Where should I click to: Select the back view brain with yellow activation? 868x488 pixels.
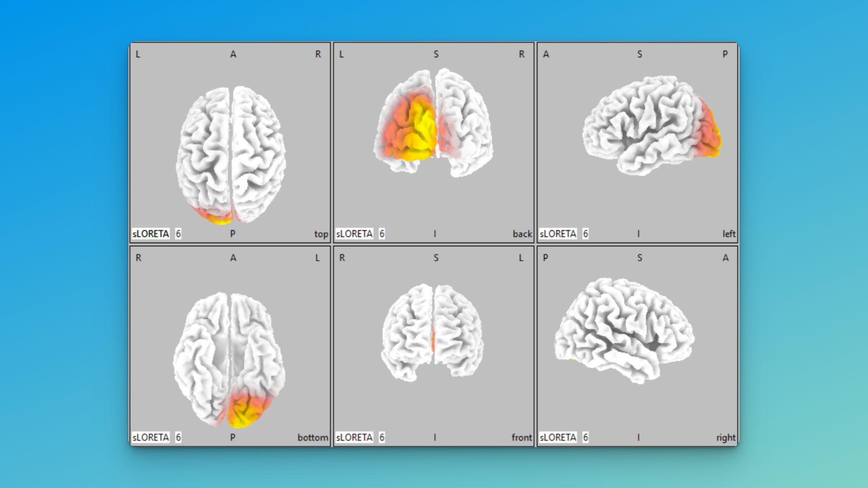point(433,122)
